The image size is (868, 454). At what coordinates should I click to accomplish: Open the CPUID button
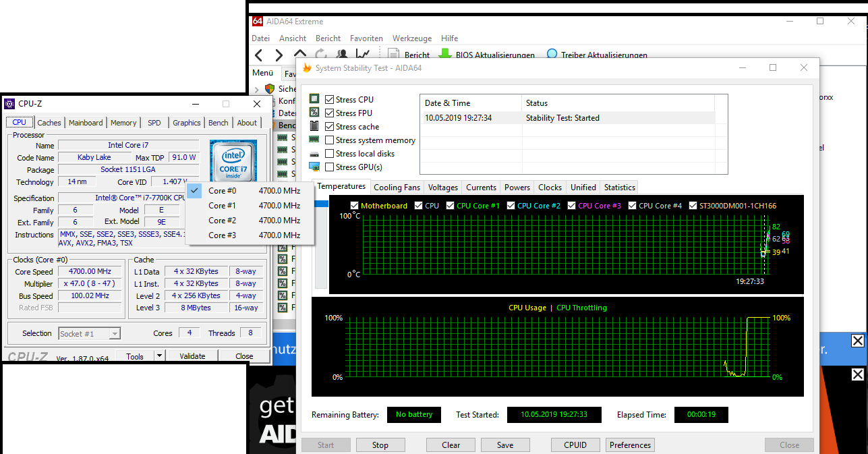(575, 445)
